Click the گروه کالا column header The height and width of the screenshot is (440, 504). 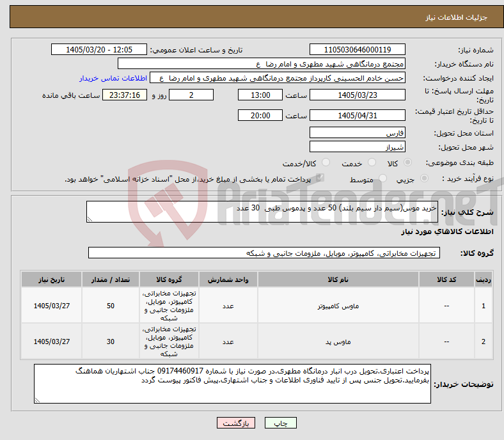tap(169, 279)
